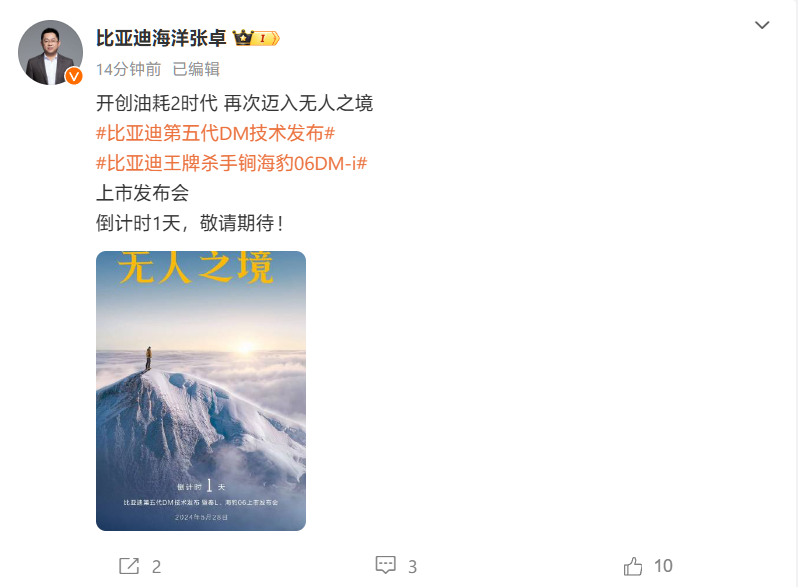Viewport: 798px width, 587px height.
Task: Click the crown VIP membership icon
Action: click(x=243, y=38)
